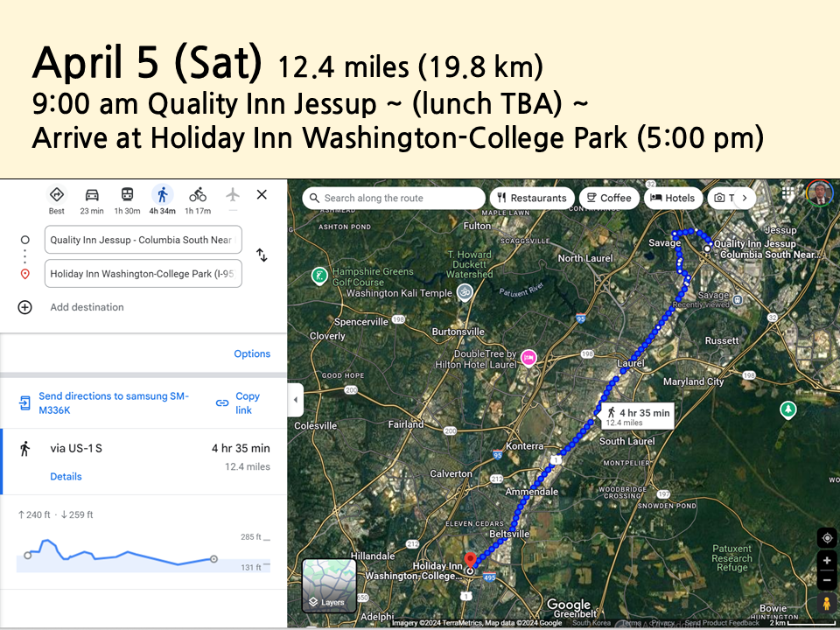This screenshot has height=630, width=840.
Task: Open route Options
Action: 252,353
